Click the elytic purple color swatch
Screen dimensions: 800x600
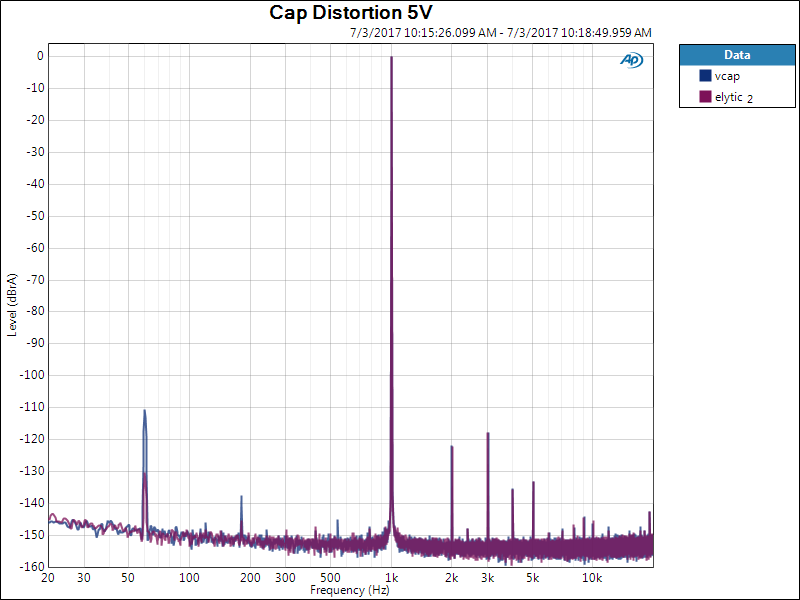point(706,96)
